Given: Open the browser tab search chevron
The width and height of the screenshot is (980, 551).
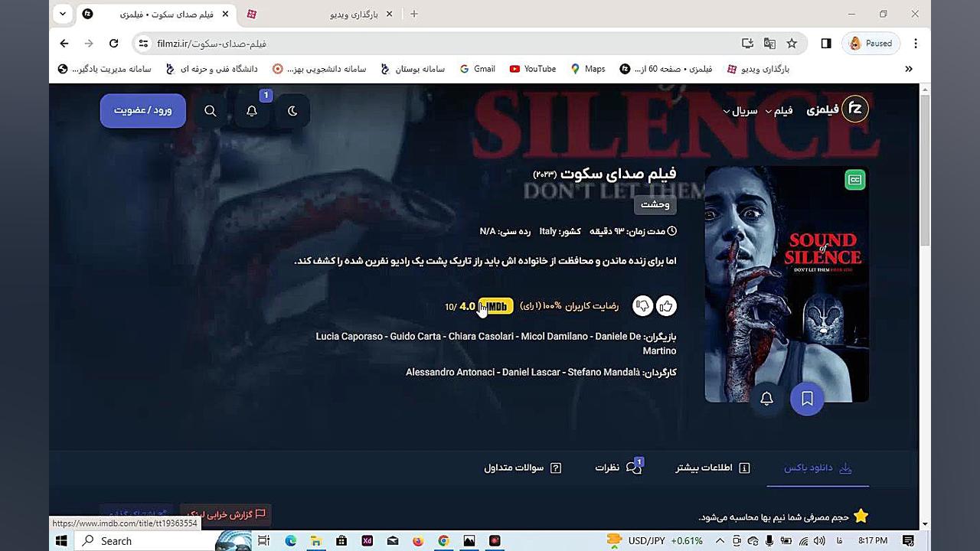Looking at the screenshot, I should point(63,14).
